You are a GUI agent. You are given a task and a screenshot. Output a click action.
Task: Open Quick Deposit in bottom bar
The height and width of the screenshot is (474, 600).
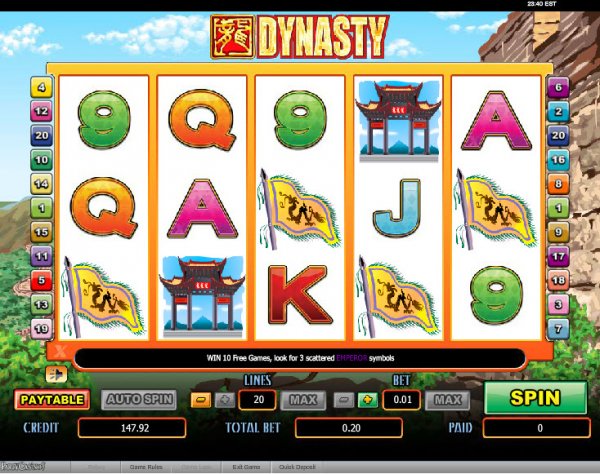(x=297, y=467)
